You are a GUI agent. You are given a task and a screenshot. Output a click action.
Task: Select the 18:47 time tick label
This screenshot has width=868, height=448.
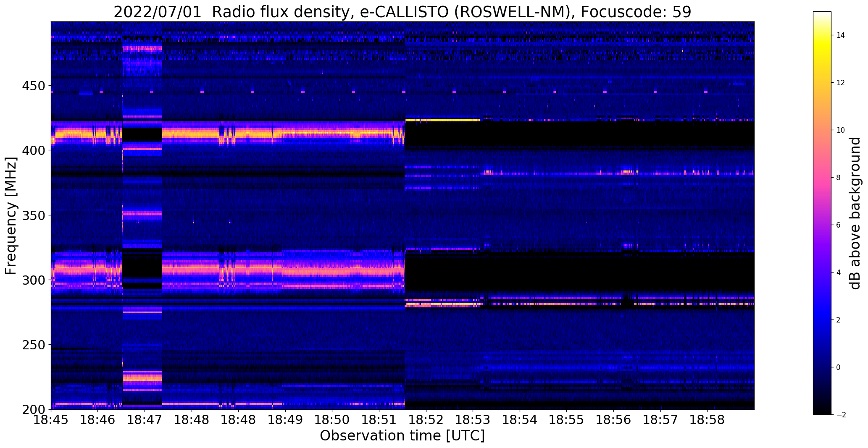[145, 419]
